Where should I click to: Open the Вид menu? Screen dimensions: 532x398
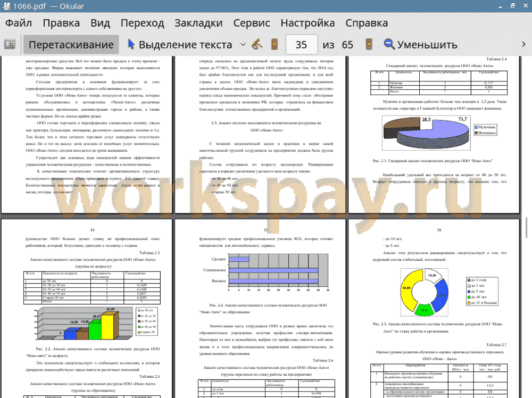click(x=100, y=23)
